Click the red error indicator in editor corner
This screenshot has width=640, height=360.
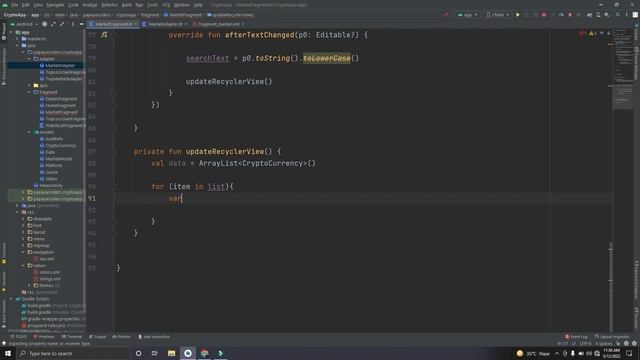[x=582, y=33]
